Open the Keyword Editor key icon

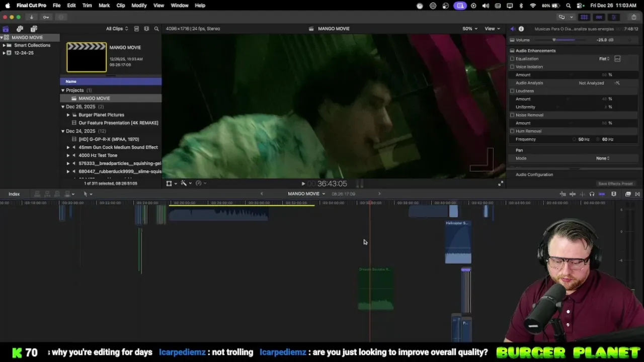pos(46,17)
